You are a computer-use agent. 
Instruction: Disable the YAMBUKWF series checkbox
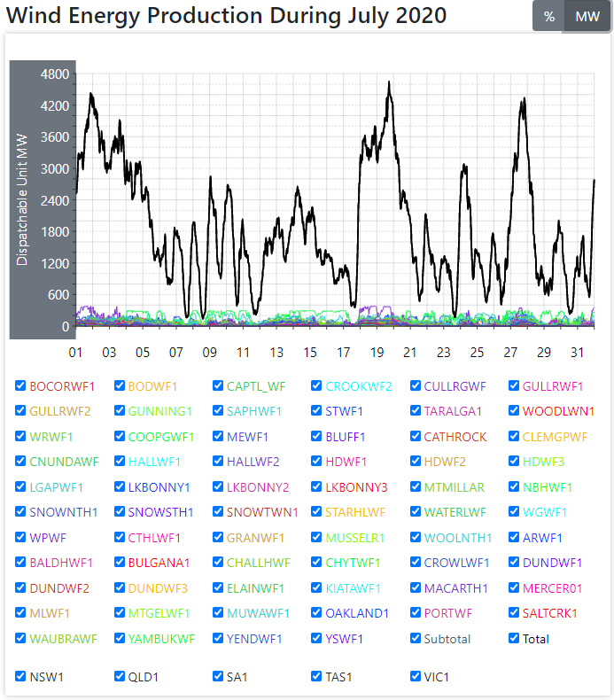tap(120, 638)
